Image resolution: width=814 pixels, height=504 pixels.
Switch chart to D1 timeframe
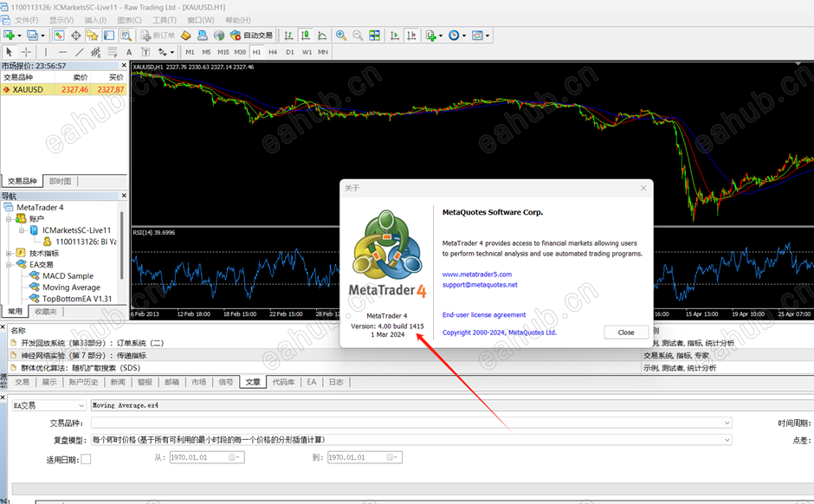coord(290,52)
